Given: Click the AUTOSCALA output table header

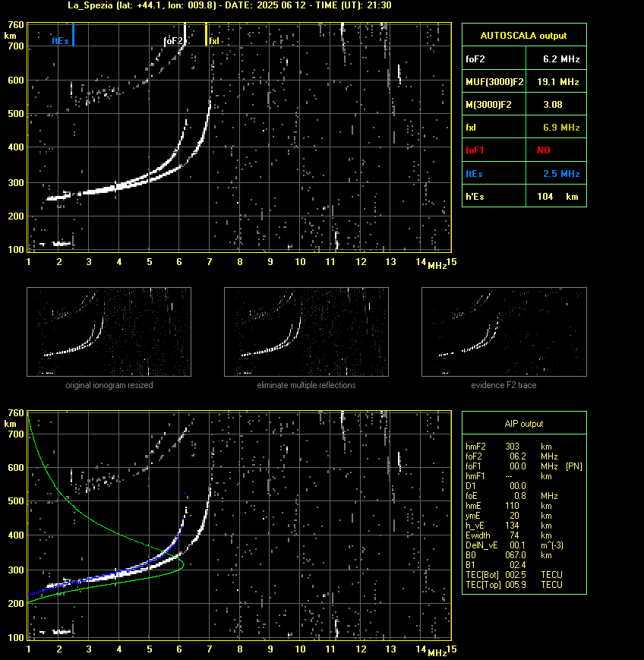Looking at the screenshot, I should point(524,36).
